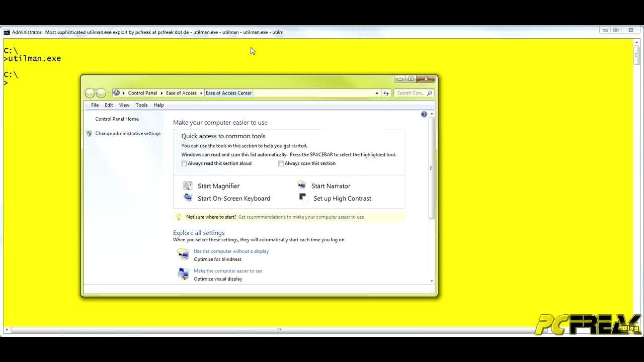Click Set up High Contrast
Screen dimensions: 644x362
342,199
